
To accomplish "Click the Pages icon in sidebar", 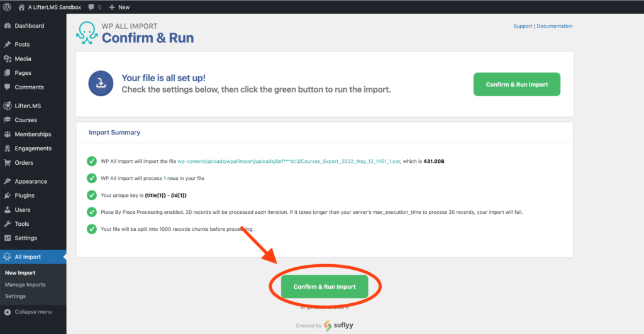I will [8, 73].
